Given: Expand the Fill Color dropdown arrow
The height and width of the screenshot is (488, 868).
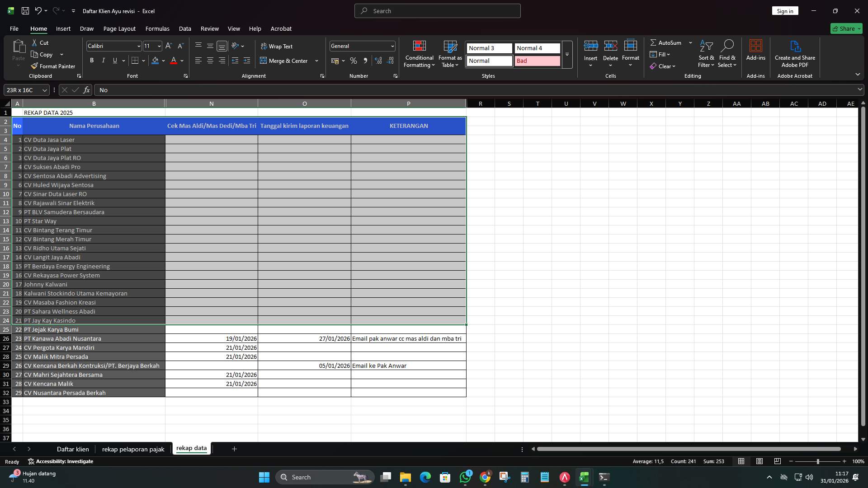Looking at the screenshot, I should [x=164, y=61].
